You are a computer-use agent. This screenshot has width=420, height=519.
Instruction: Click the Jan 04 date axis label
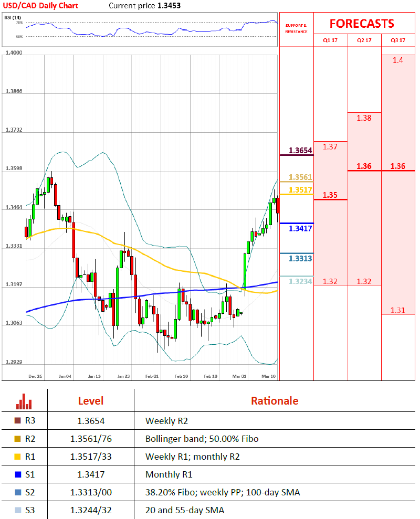[x=65, y=376]
